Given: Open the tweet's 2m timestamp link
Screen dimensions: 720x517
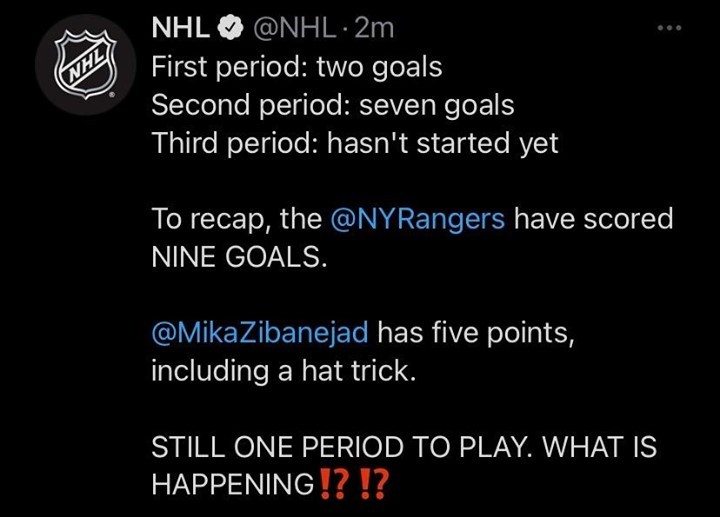Looking at the screenshot, I should (375, 29).
